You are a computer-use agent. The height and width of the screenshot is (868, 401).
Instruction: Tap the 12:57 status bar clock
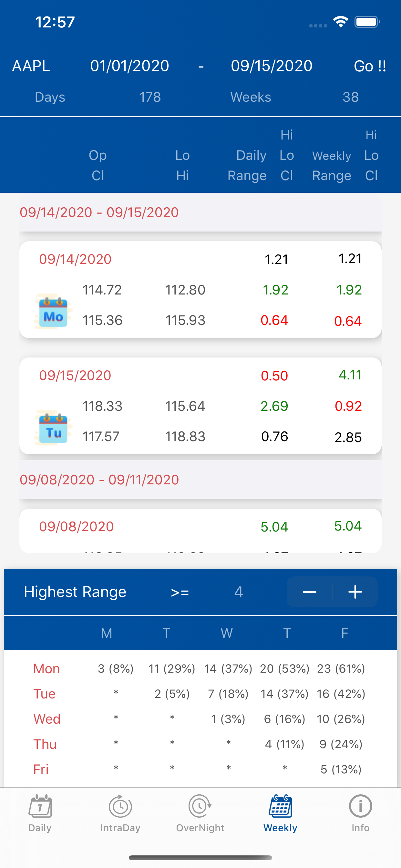(55, 22)
